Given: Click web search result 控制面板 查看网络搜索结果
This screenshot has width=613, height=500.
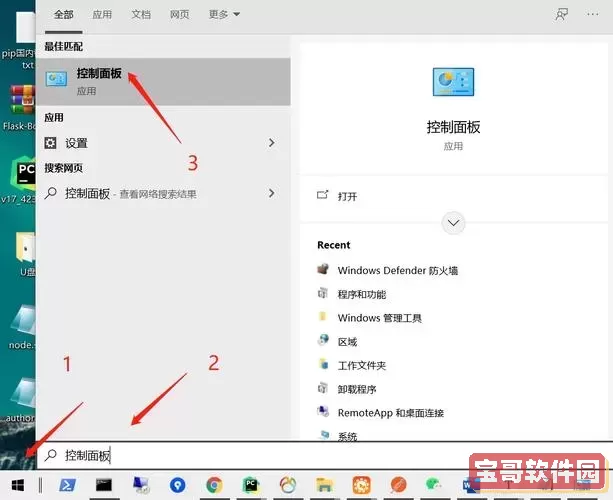Looking at the screenshot, I should [163, 194].
